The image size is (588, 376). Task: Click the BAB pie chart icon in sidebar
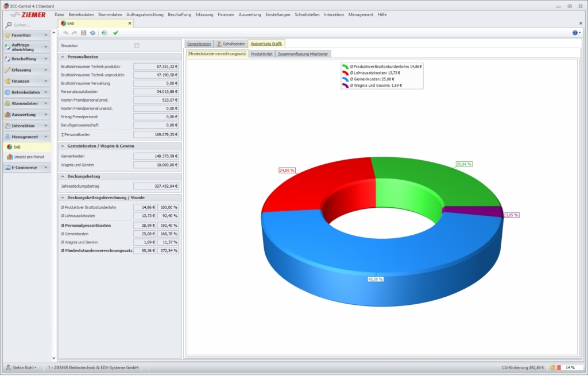[x=10, y=147]
